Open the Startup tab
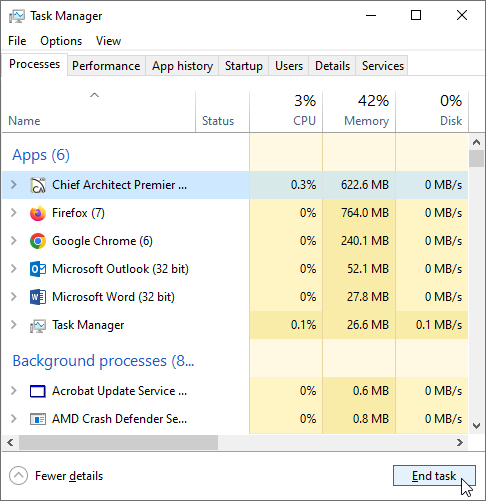486x501 pixels. (244, 66)
